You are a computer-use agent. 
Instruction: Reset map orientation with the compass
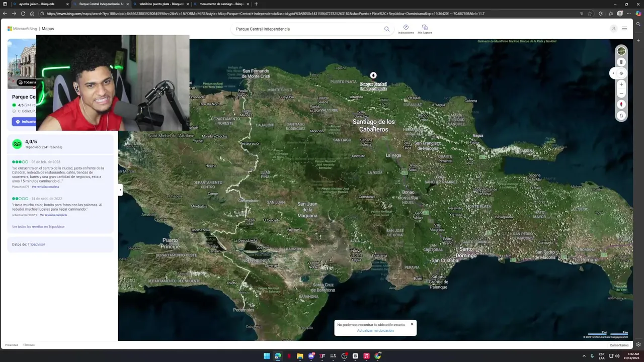[621, 105]
